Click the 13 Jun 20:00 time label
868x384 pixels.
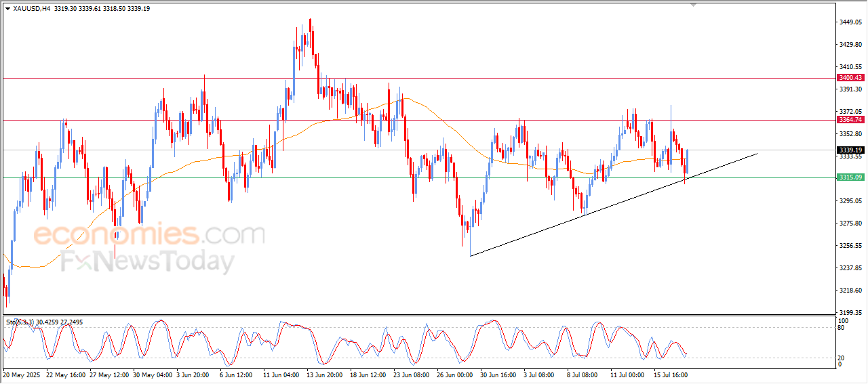(326, 374)
